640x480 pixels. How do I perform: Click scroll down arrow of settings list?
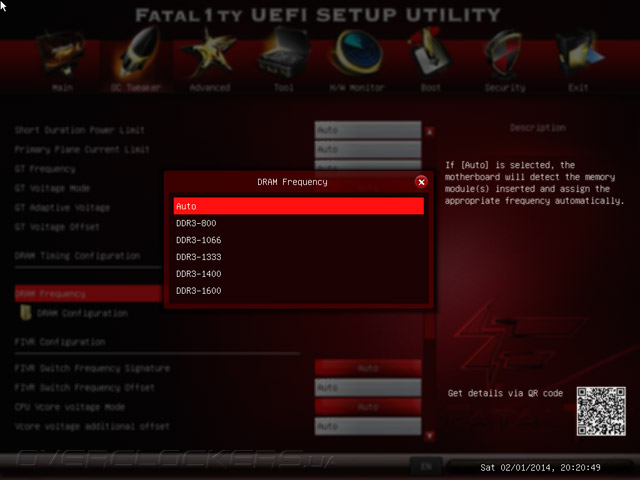(429, 436)
